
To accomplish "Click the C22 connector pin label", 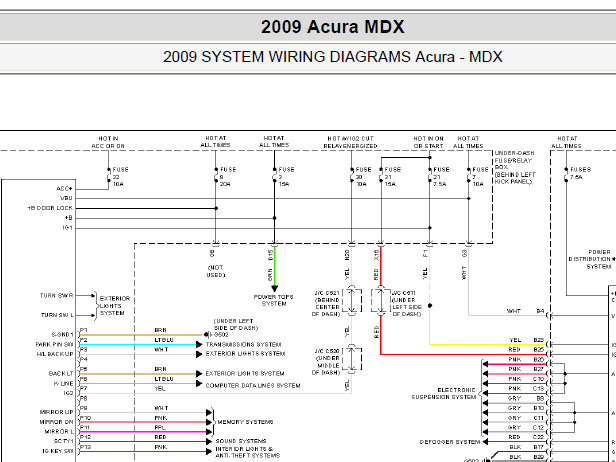I will click(x=539, y=437).
